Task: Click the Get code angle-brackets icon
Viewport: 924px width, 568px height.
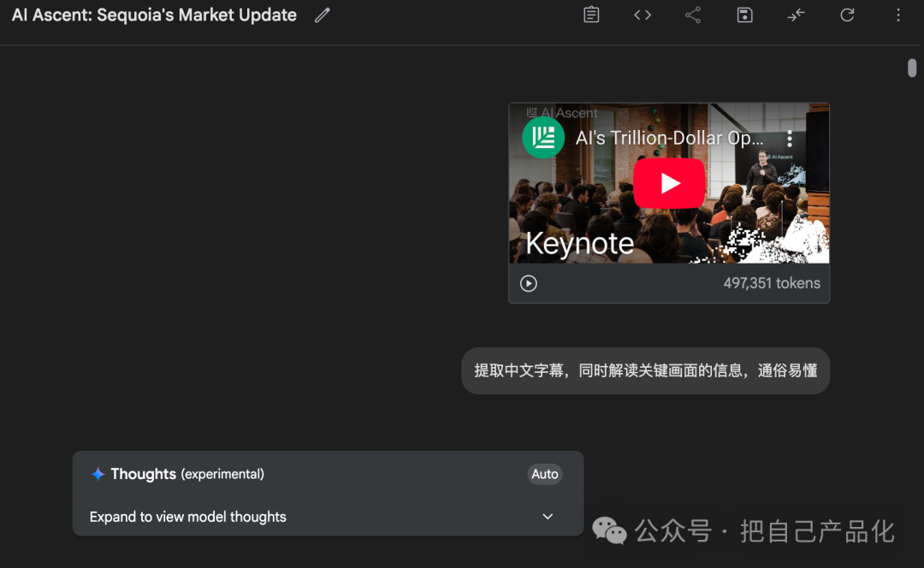Action: point(643,15)
